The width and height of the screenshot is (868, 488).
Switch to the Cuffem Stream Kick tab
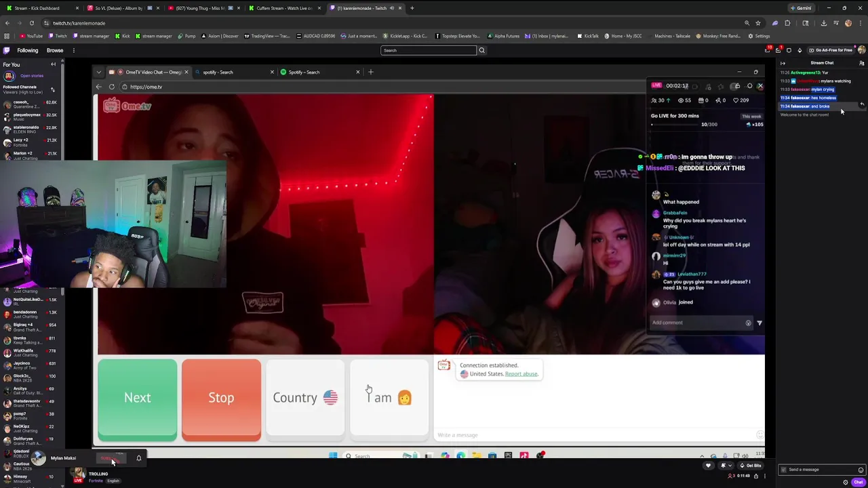(x=283, y=8)
